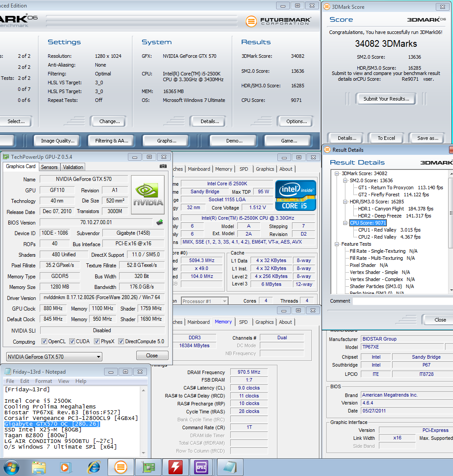The height and width of the screenshot is (476, 453).
Task: Click the Result Details tree scrollbar
Action: point(451,232)
